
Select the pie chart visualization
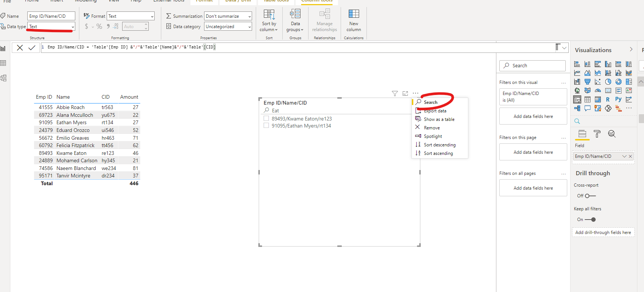[x=608, y=82]
